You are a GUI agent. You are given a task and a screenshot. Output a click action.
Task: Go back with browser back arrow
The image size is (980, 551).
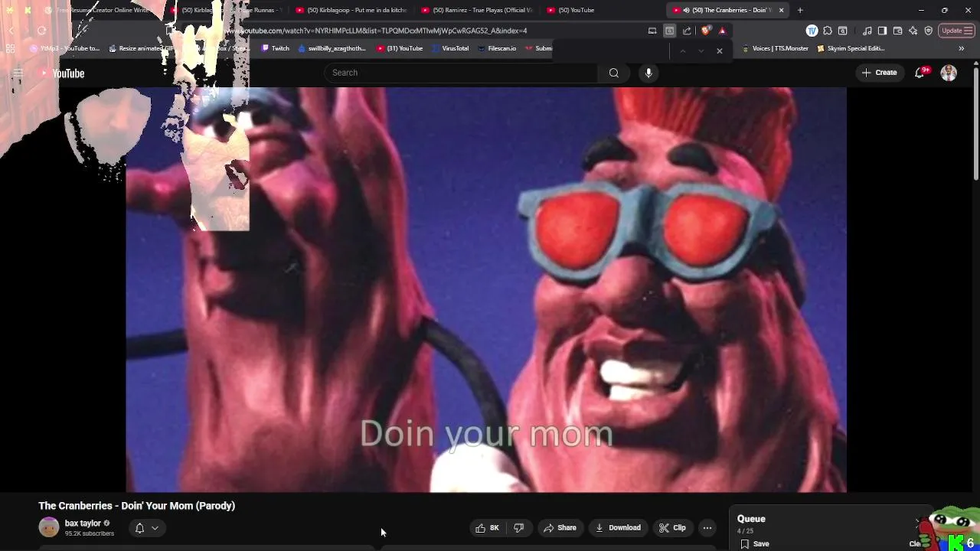point(11,31)
